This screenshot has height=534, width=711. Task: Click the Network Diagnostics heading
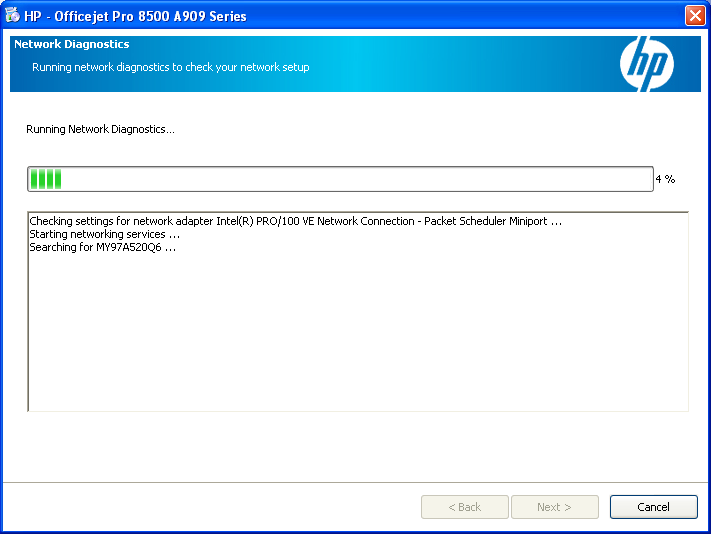(72, 44)
